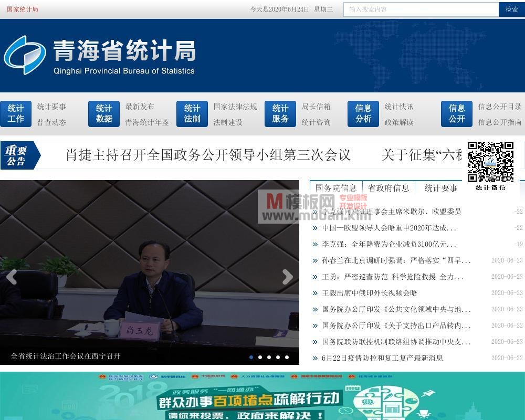Viewport: 525px width, 420px height.
Task: Open 局长信箱 link
Action: tap(316, 107)
